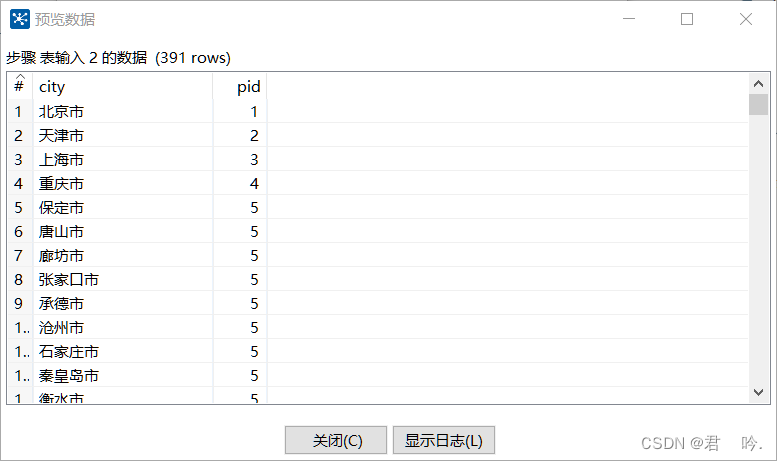Select the 天津市 row cell
Viewport: 777px width, 461px height.
click(x=123, y=135)
